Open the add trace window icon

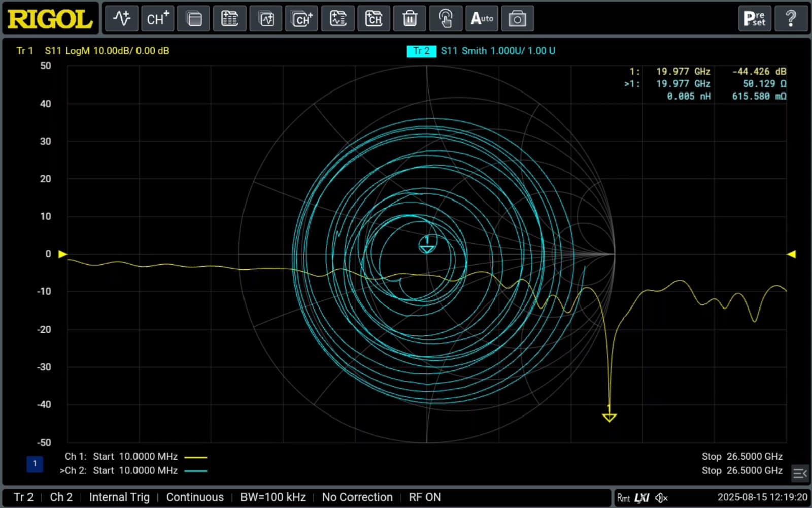pos(265,18)
